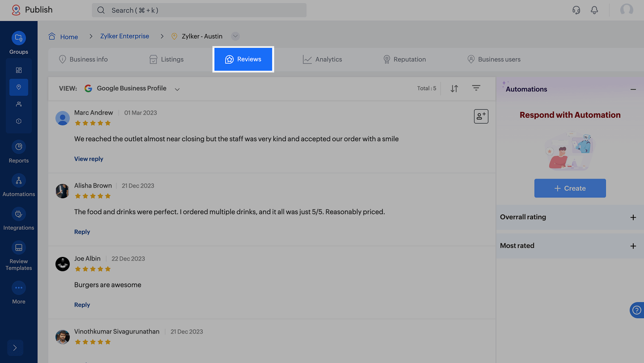The image size is (644, 363).
Task: Click Joe Albin reviewer name
Action: click(x=87, y=259)
